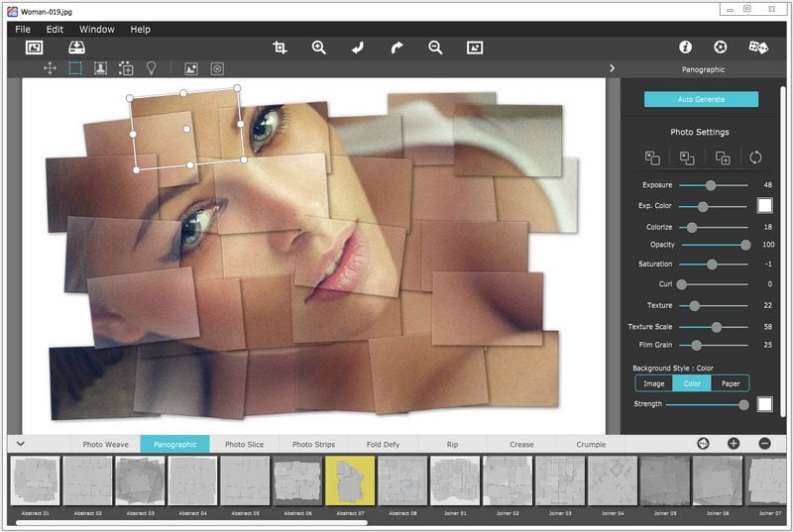793x532 pixels.
Task: Open the settings gear icon
Action: click(x=721, y=47)
